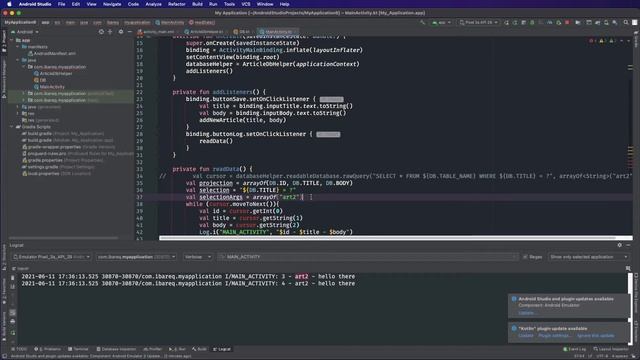Open the Apple menu
Screen dimensions: 640x360
[x=9, y=4]
